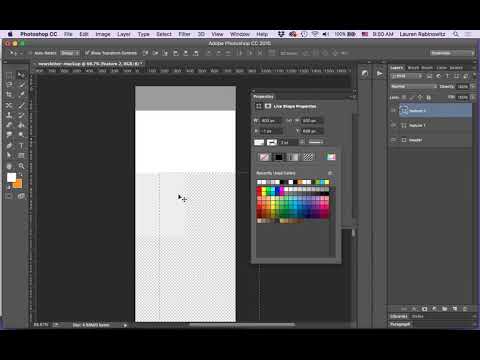Open the Normal blend mode dropdown
The width and height of the screenshot is (480, 360).
click(413, 87)
